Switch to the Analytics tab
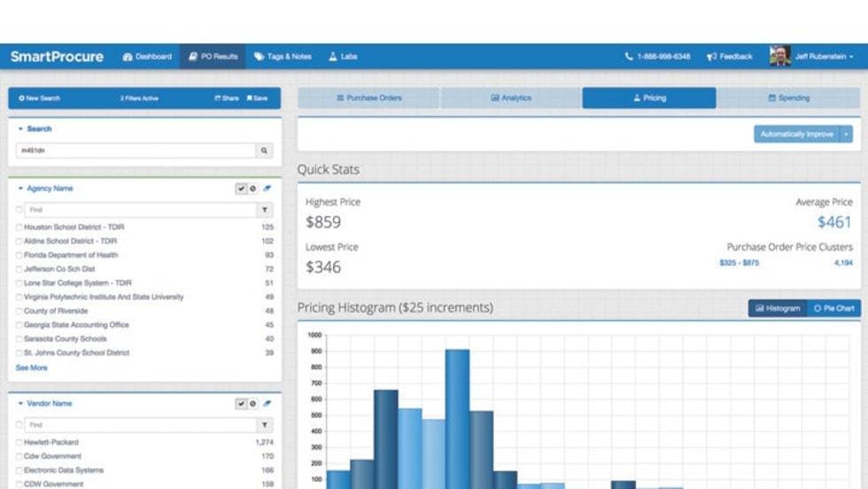 tap(510, 98)
